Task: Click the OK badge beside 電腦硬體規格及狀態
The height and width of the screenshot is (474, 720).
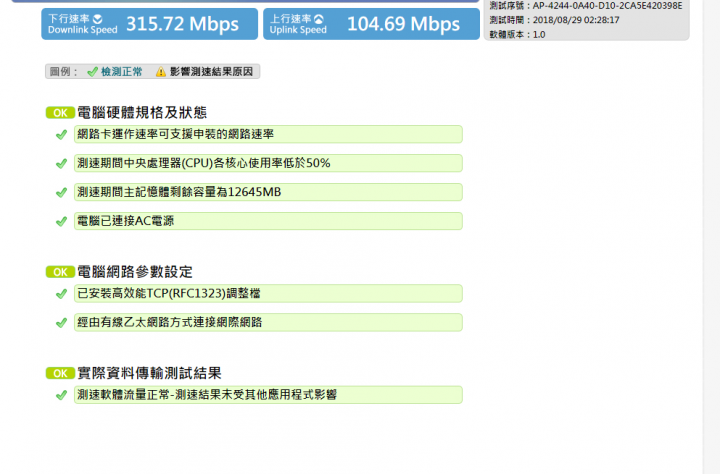Action: click(x=60, y=113)
